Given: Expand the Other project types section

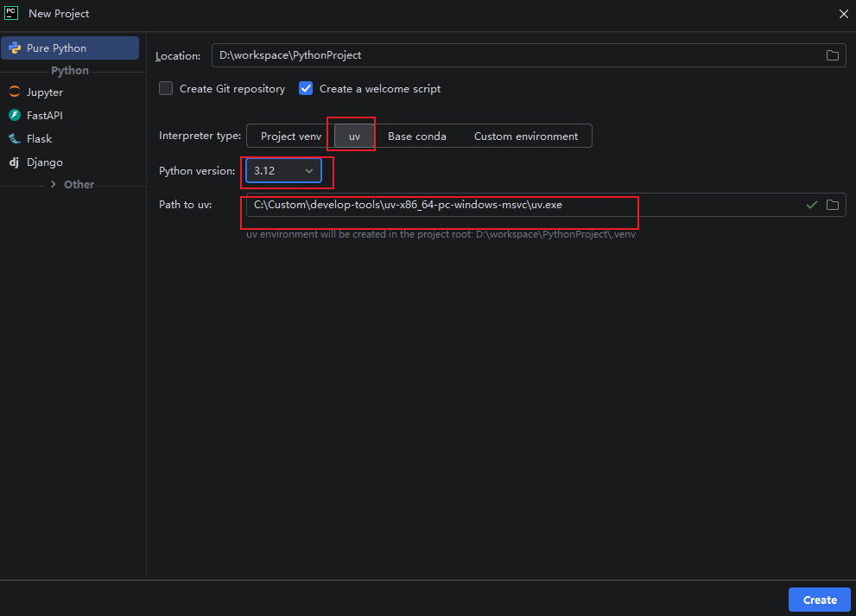Looking at the screenshot, I should point(55,185).
